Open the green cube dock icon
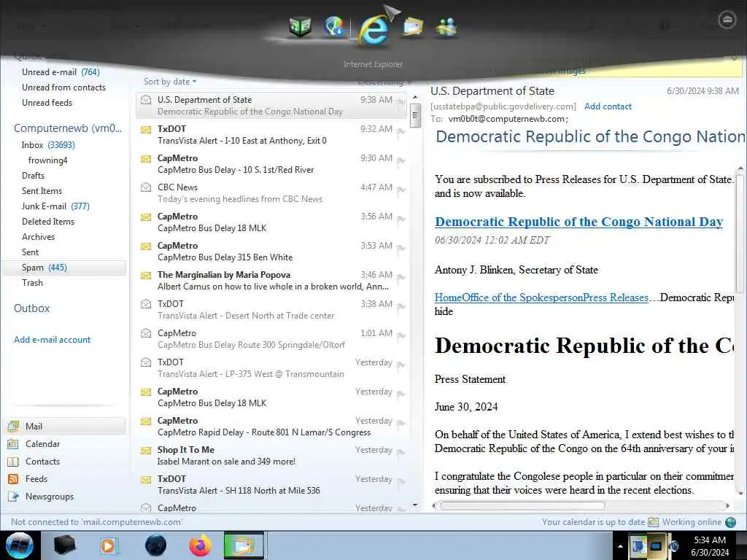The width and height of the screenshot is (747, 560). pyautogui.click(x=300, y=26)
